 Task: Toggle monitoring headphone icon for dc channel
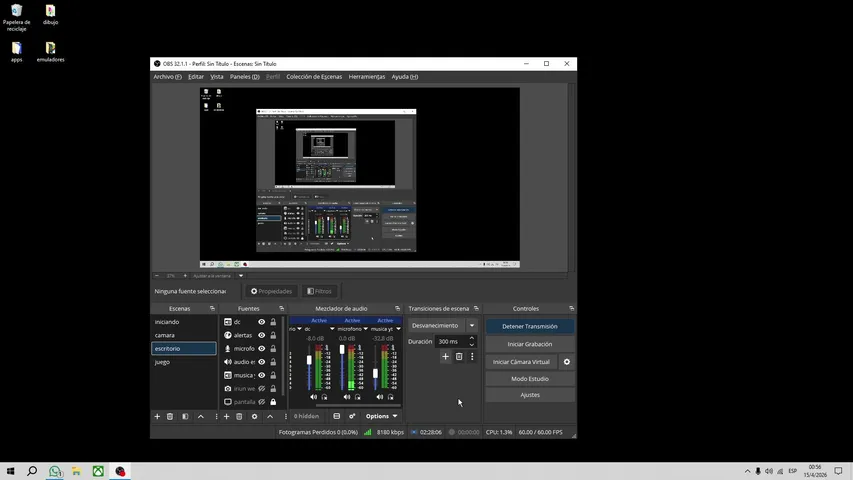click(324, 397)
